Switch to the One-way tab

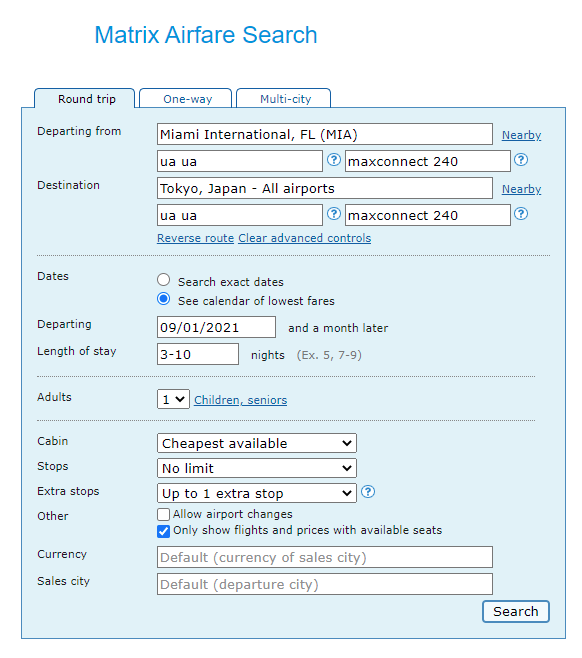point(187,99)
